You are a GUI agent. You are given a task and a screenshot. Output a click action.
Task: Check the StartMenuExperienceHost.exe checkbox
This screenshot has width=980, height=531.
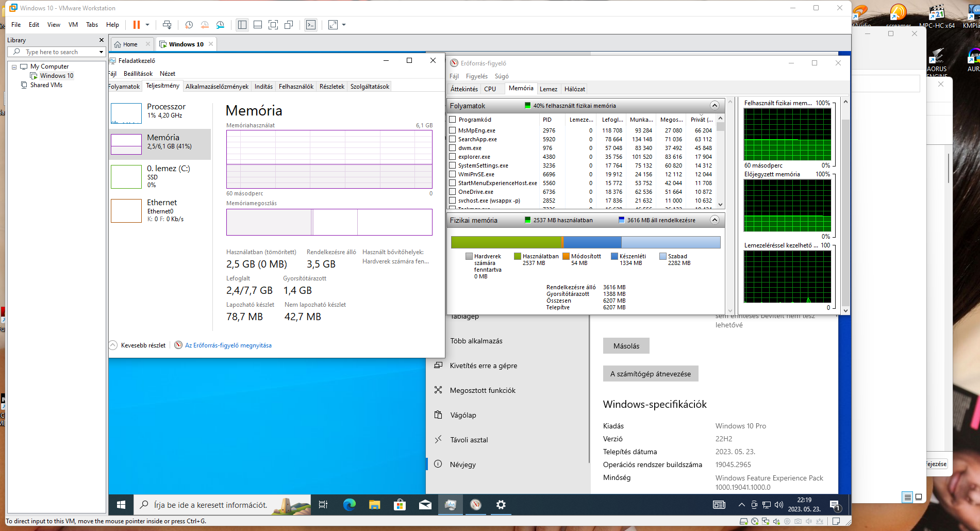point(453,183)
